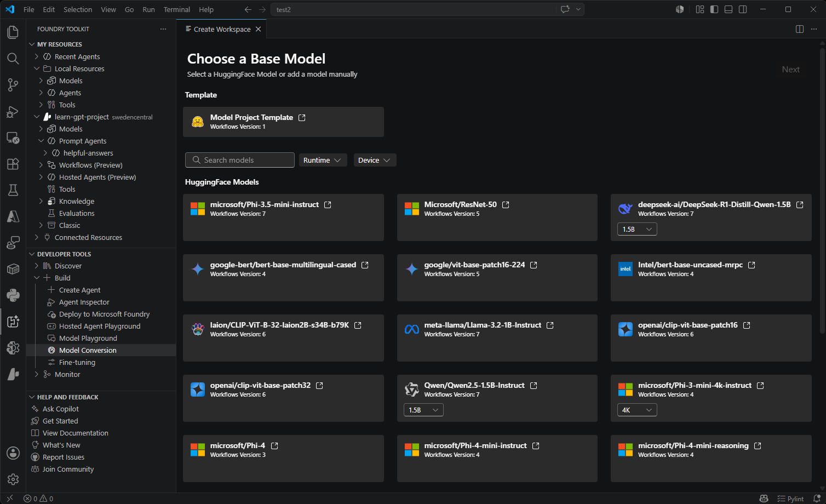Open Model Project Template external link icon
This screenshot has width=826, height=504.
302,117
